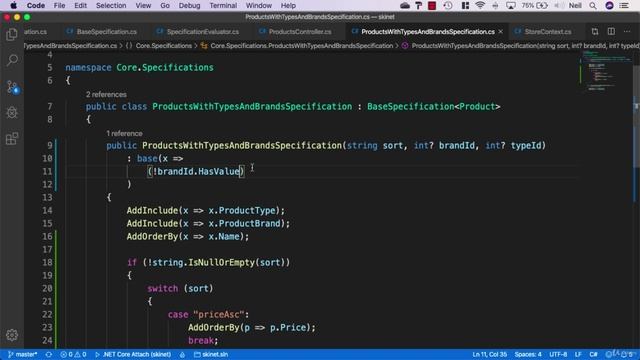This screenshot has height=360, width=640.
Task: Click the 2 references code lens
Action: coord(106,94)
